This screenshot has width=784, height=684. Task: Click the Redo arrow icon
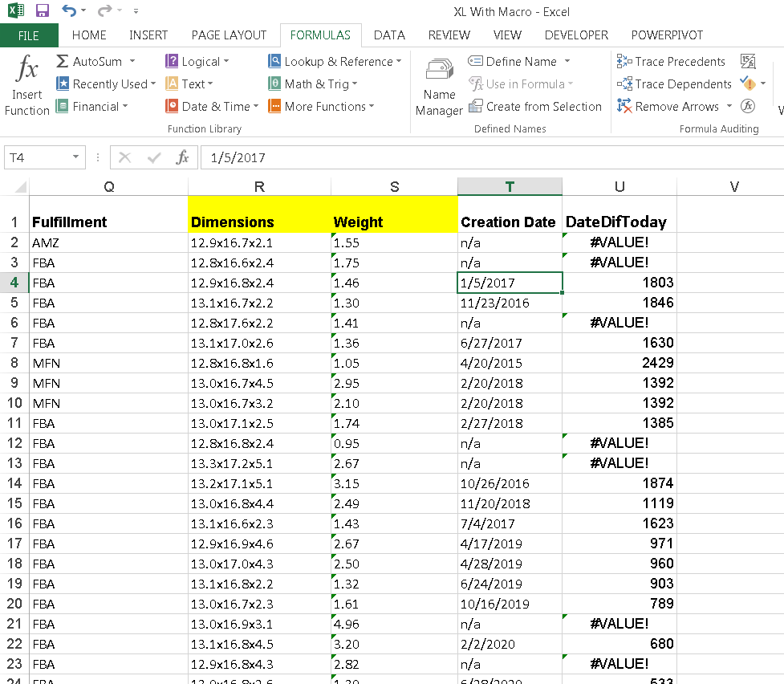pos(104,10)
